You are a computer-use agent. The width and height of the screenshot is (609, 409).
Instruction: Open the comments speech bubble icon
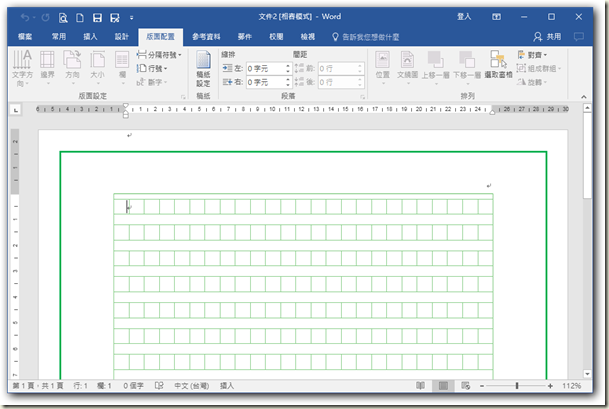pyautogui.click(x=579, y=37)
